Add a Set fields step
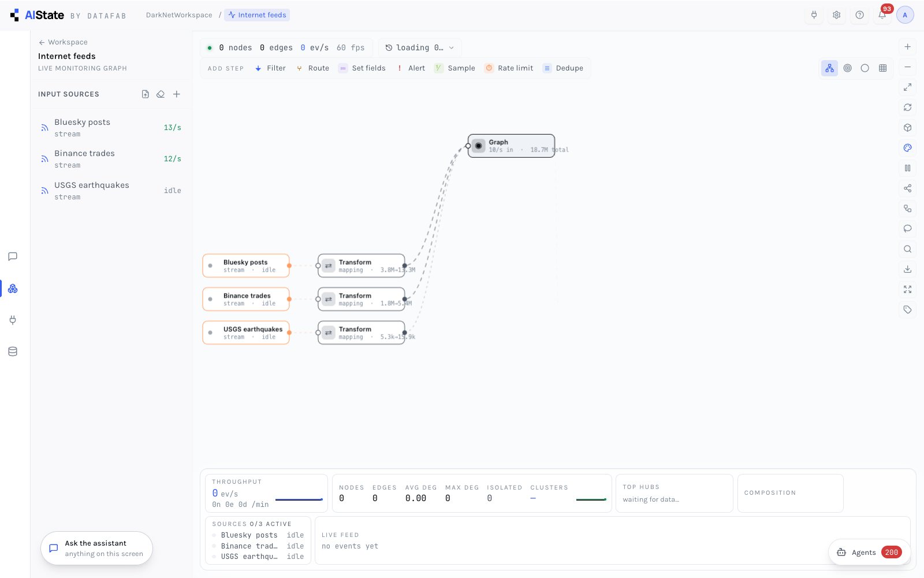Viewport: 924px width, 578px height. coord(362,68)
